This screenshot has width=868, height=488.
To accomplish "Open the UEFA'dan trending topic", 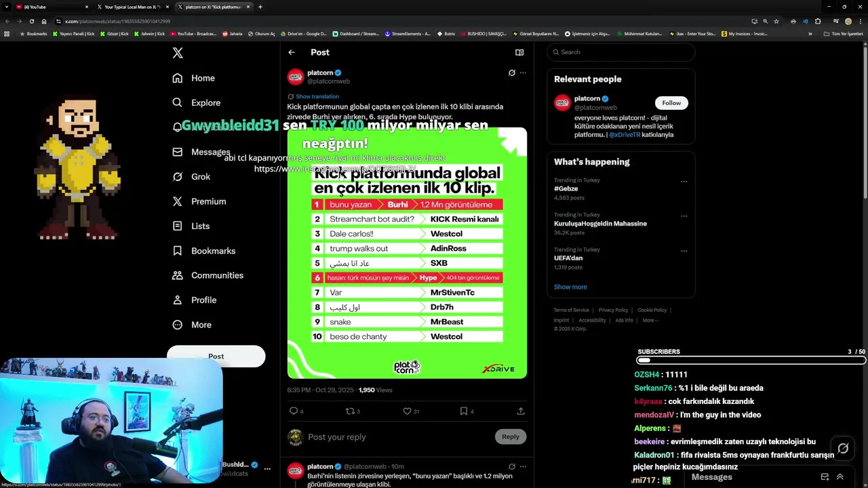I will point(568,258).
